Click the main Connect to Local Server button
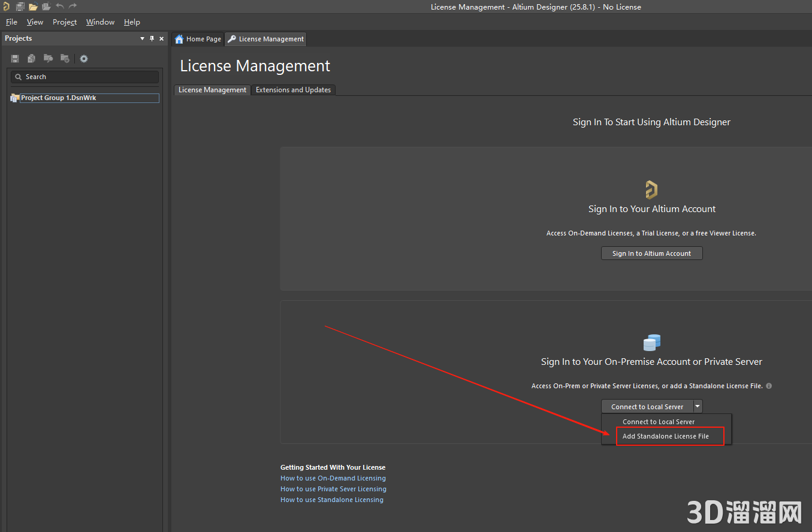 coord(647,407)
